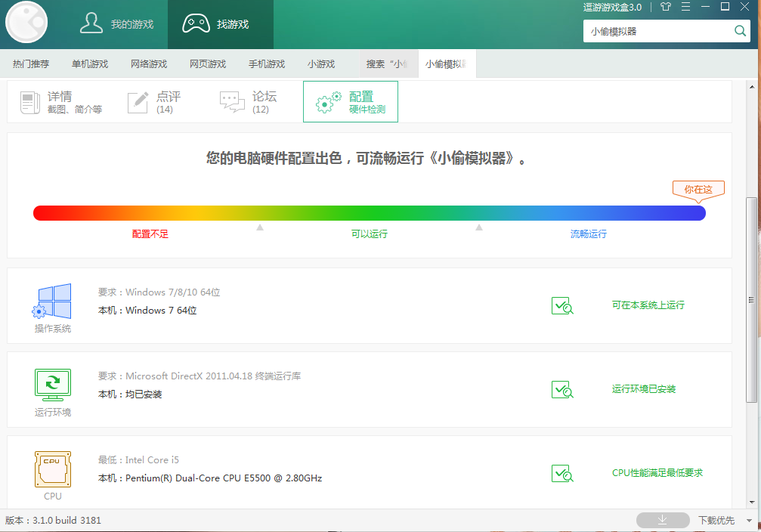Screen dimensions: 761x532
Task: Select the 配置 硬件检测 section
Action: (x=351, y=102)
